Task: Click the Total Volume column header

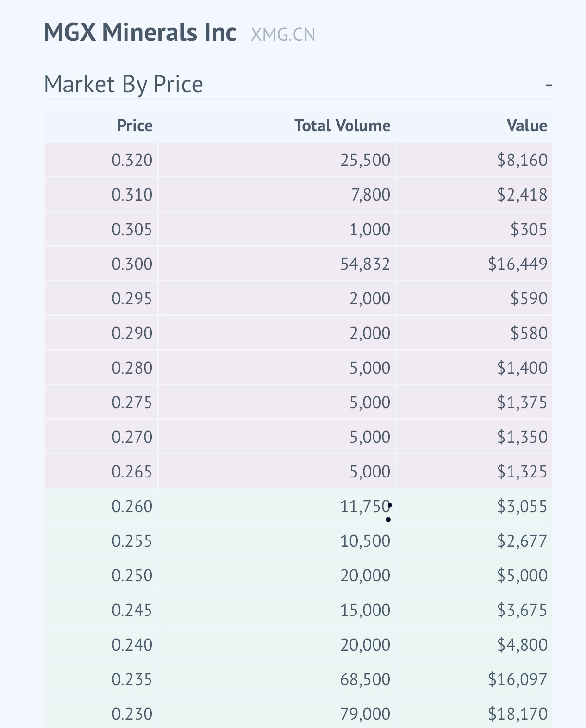Action: pos(342,126)
